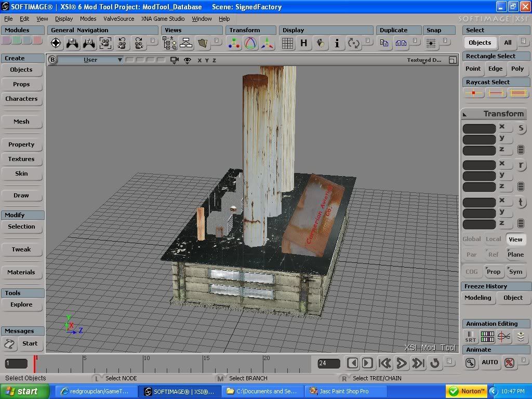Viewport: 532px width, 399px height.
Task: Click the Frame Selection camera icon
Action: click(x=105, y=43)
